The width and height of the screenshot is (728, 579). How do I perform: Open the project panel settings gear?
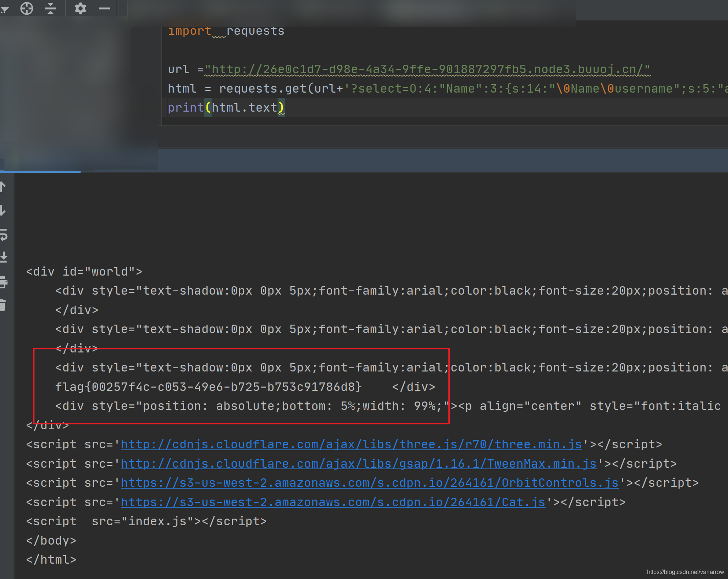[x=81, y=8]
